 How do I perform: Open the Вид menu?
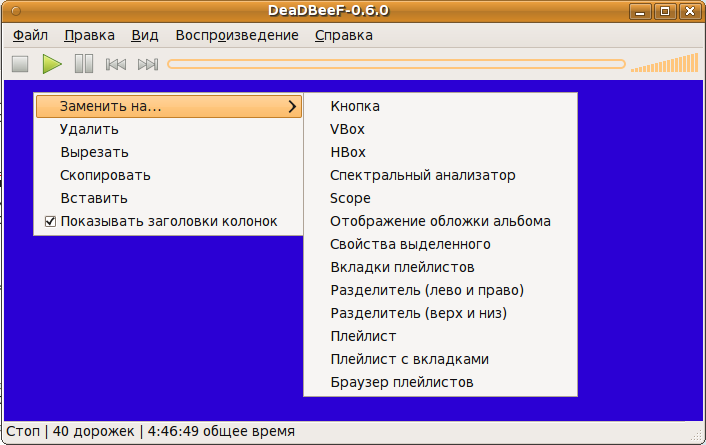pos(145,35)
